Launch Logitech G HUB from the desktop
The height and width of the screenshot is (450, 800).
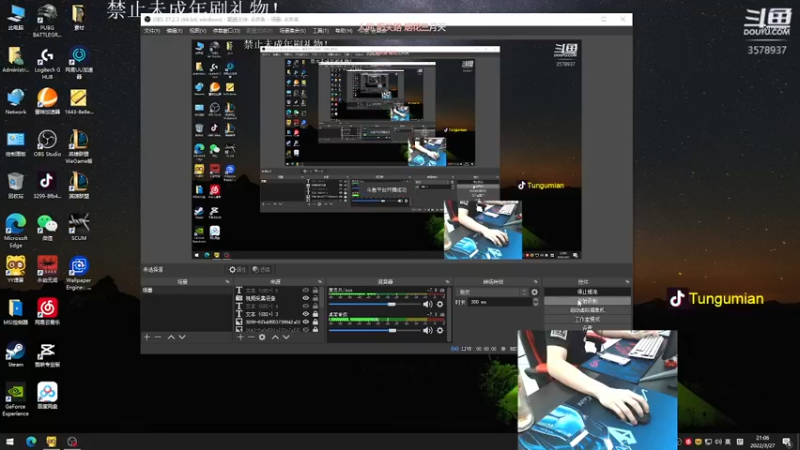click(x=47, y=63)
